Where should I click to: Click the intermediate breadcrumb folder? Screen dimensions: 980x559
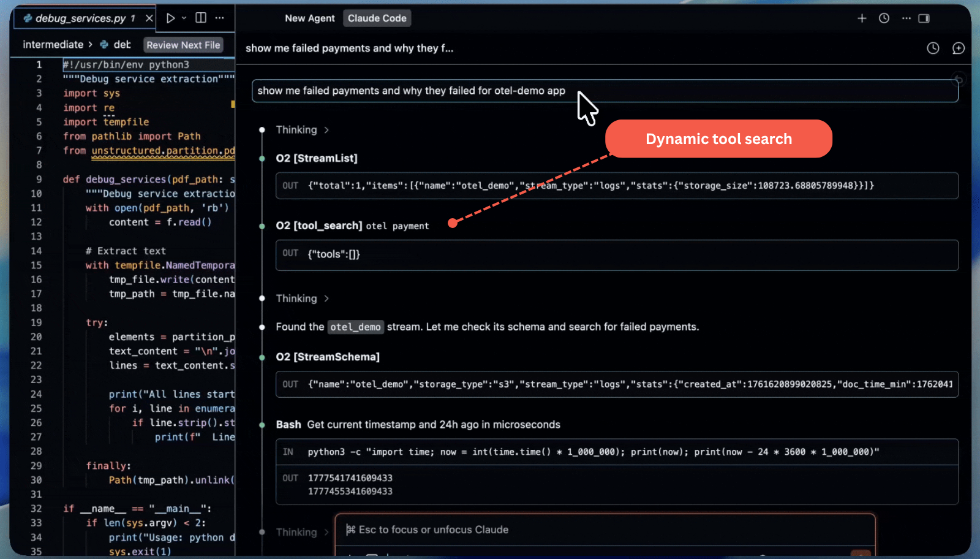53,45
